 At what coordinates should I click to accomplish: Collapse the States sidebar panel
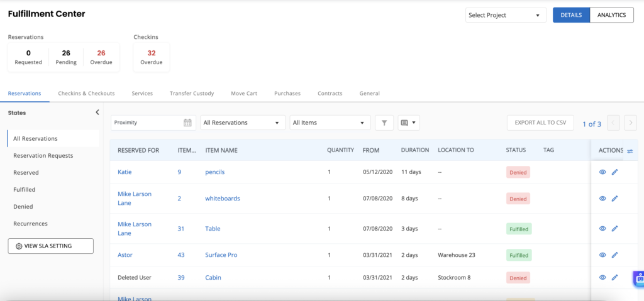pos(97,112)
